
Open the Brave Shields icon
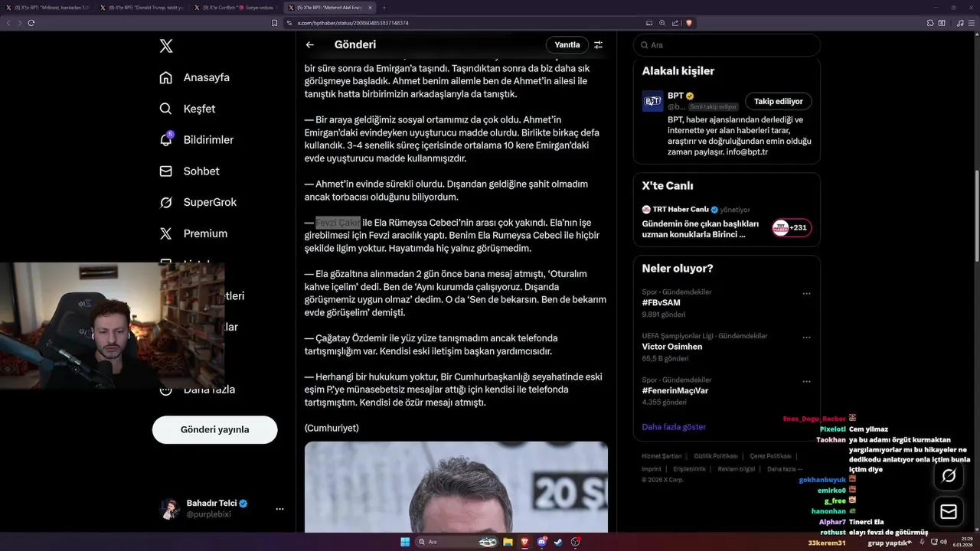[x=689, y=23]
